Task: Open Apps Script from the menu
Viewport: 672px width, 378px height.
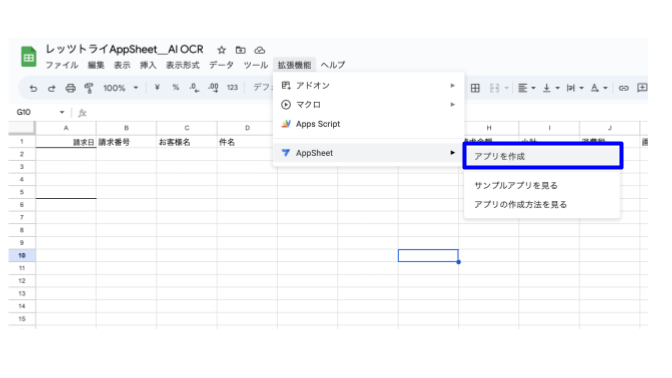Action: pos(369,124)
